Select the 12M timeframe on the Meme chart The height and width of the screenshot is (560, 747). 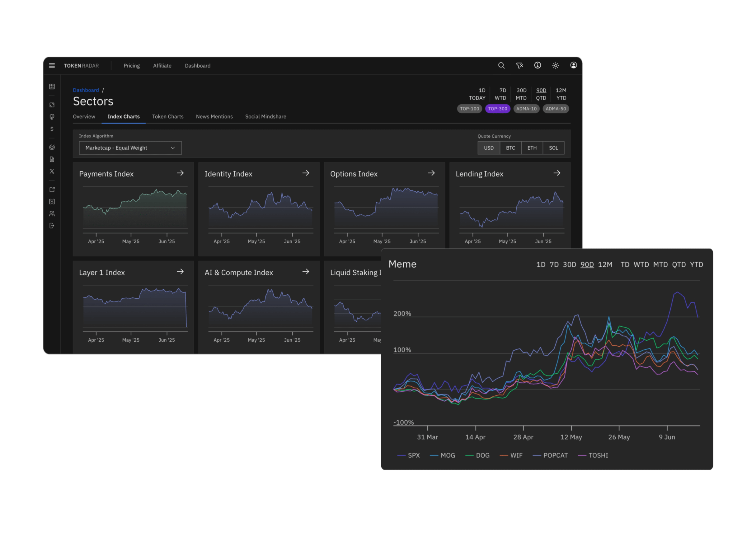[x=605, y=265]
